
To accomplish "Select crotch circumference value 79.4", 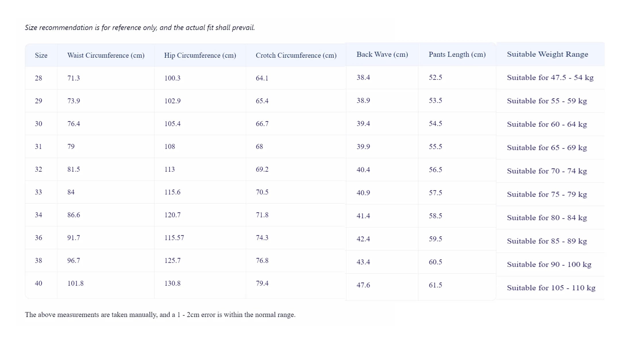I will [262, 283].
